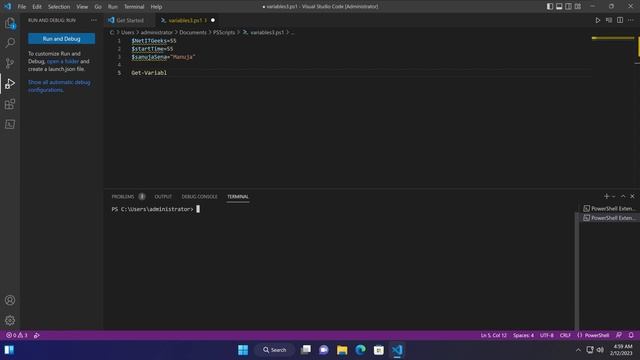Viewport: 640px width, 360px height.
Task: Open the variables3.ps1 breadcrumb item
Action: pos(263,32)
